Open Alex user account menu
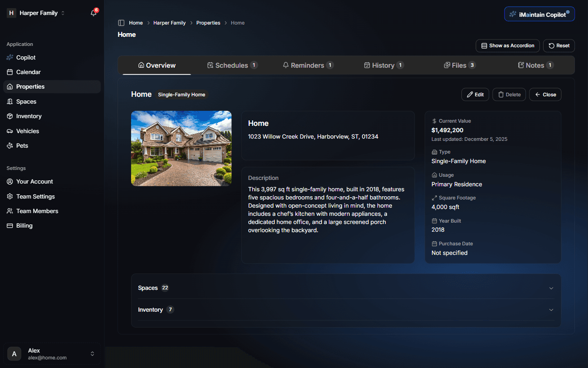 pyautogui.click(x=52, y=354)
